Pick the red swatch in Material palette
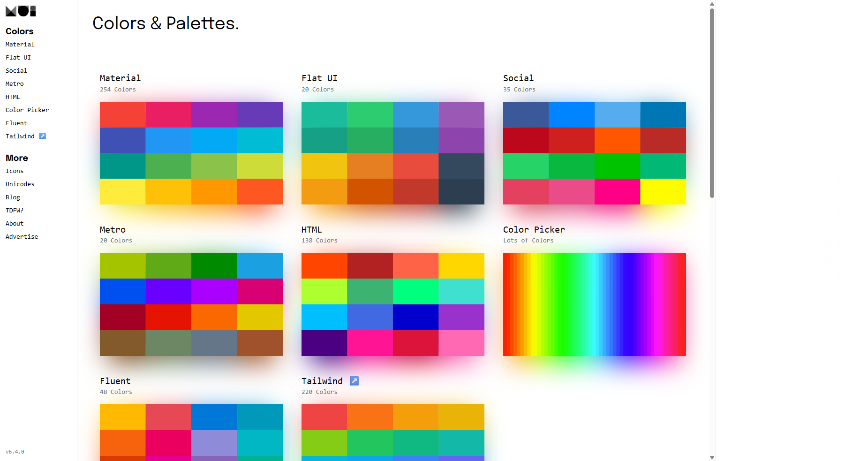This screenshot has width=868, height=461. point(123,114)
